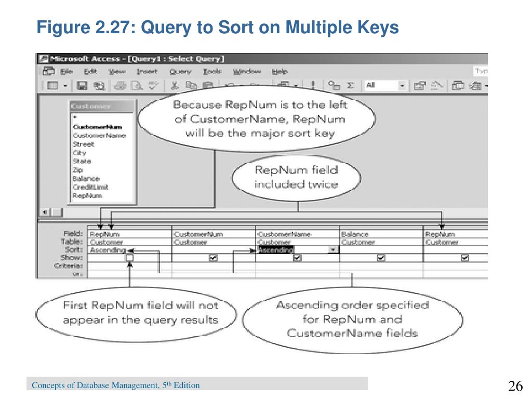Click the query window icon beside File

pyautogui.click(x=49, y=72)
